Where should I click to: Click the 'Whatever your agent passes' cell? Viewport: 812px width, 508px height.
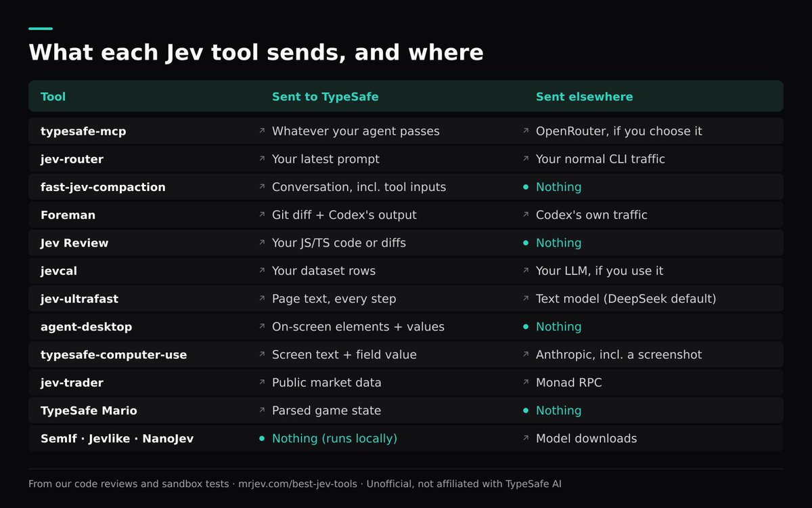[356, 131]
